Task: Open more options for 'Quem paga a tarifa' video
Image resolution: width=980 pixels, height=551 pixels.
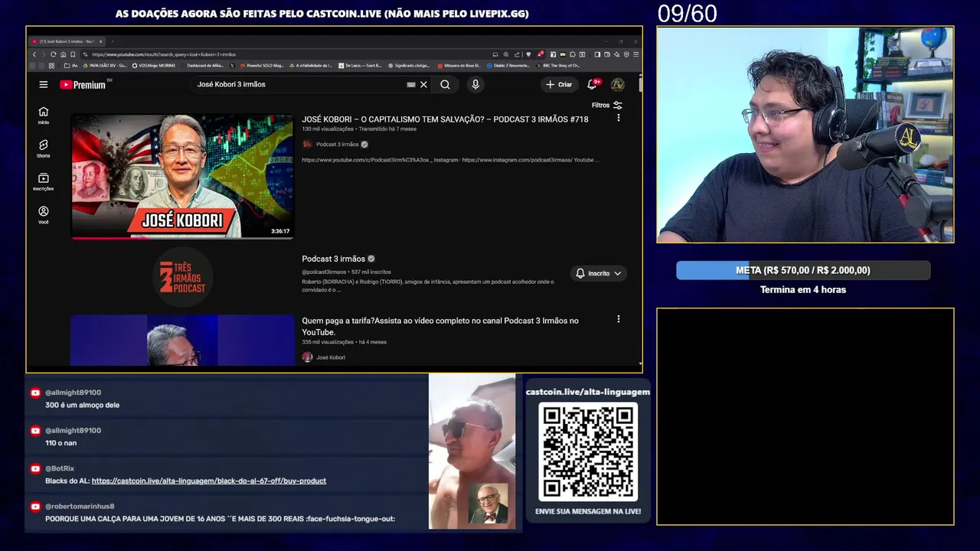Action: (x=619, y=319)
